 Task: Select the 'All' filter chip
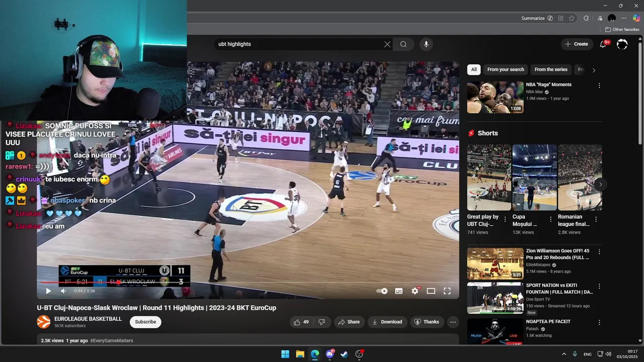(x=473, y=69)
